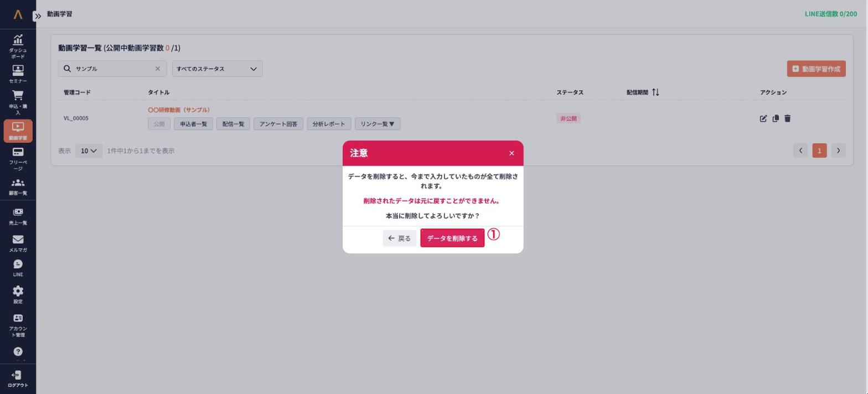
Task: Click the search magnifier icon
Action: click(x=67, y=69)
